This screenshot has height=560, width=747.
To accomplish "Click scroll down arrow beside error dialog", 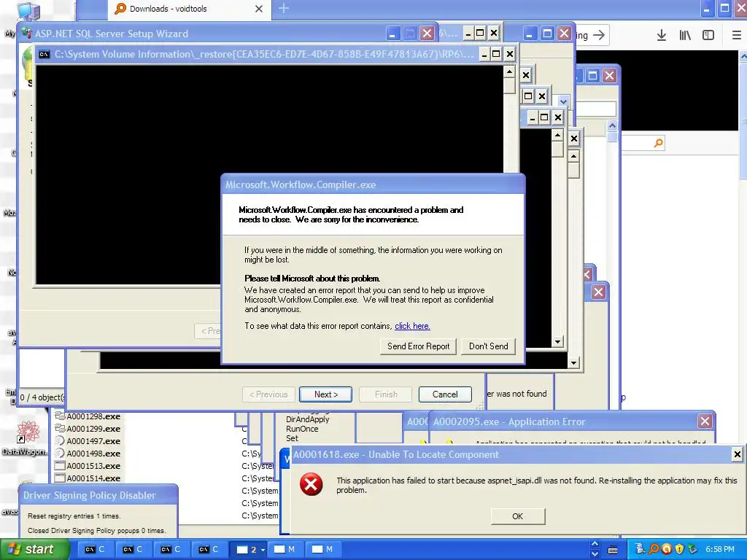I will click(557, 342).
